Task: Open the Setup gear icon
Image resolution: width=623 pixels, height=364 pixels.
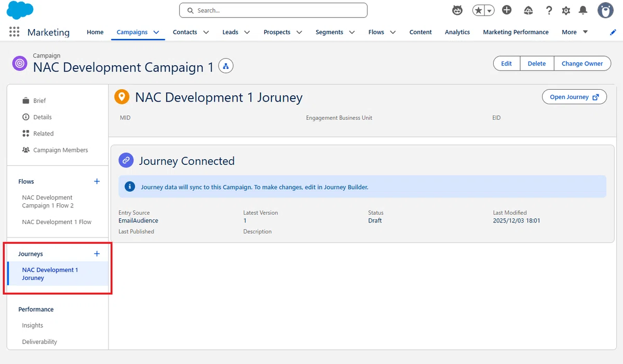Action: 566,10
